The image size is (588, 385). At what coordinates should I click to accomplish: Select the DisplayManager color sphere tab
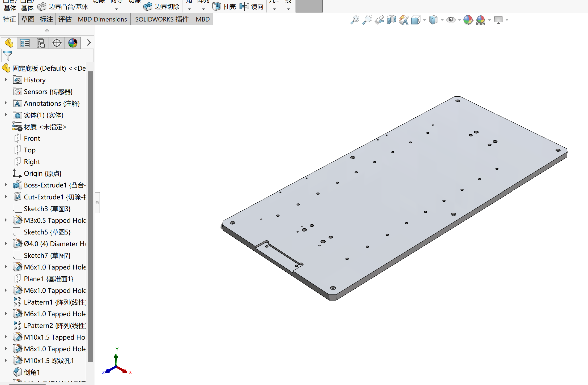73,43
